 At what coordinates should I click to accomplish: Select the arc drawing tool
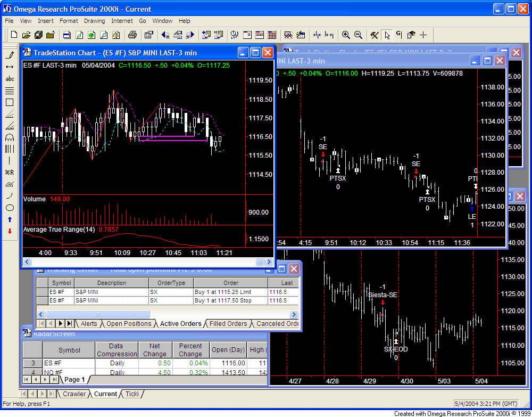point(10,196)
